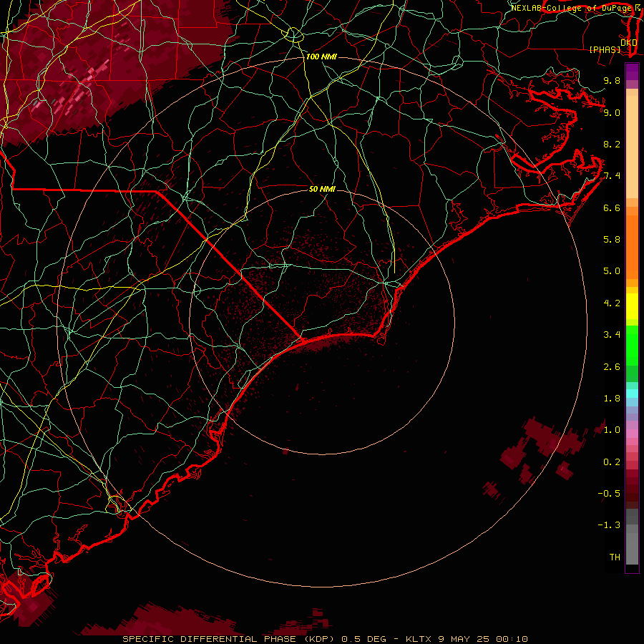Select the 2.6 scale value
The width and height of the screenshot is (644, 644).
612,367
